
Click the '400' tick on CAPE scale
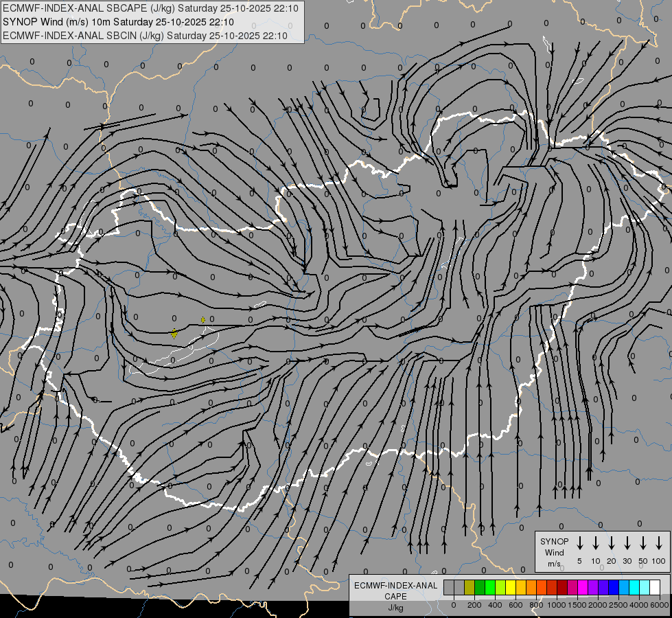(495, 605)
